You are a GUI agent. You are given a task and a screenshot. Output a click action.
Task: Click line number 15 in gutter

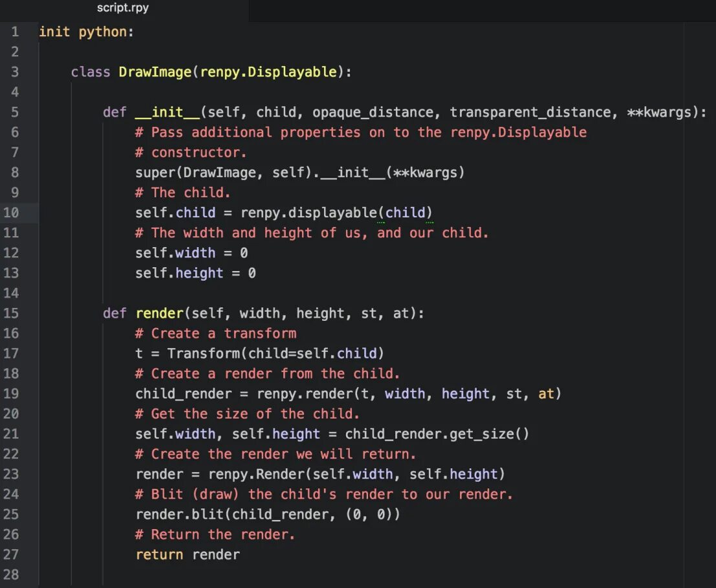pos(11,313)
